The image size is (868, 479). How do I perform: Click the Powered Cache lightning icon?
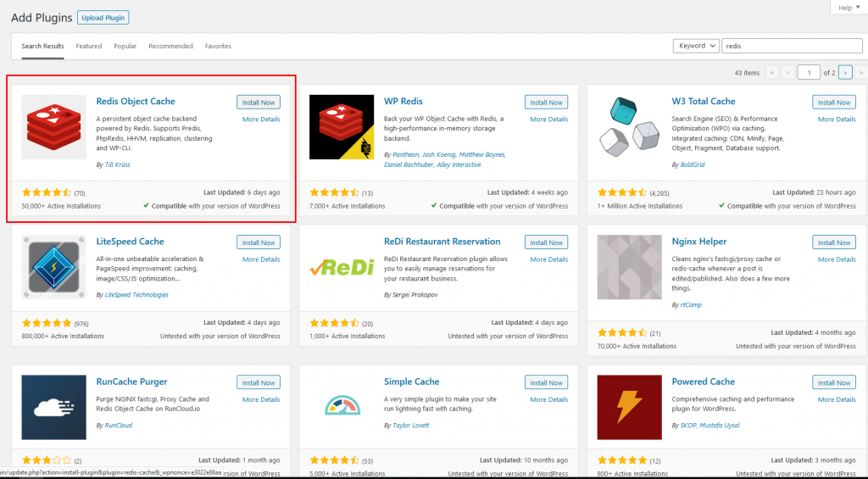pyautogui.click(x=630, y=408)
